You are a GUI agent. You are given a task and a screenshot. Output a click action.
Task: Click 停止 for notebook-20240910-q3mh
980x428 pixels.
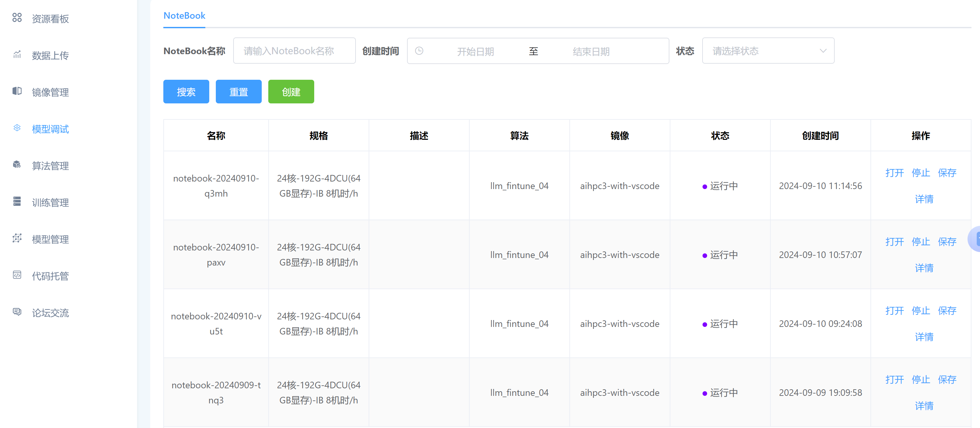pos(921,173)
